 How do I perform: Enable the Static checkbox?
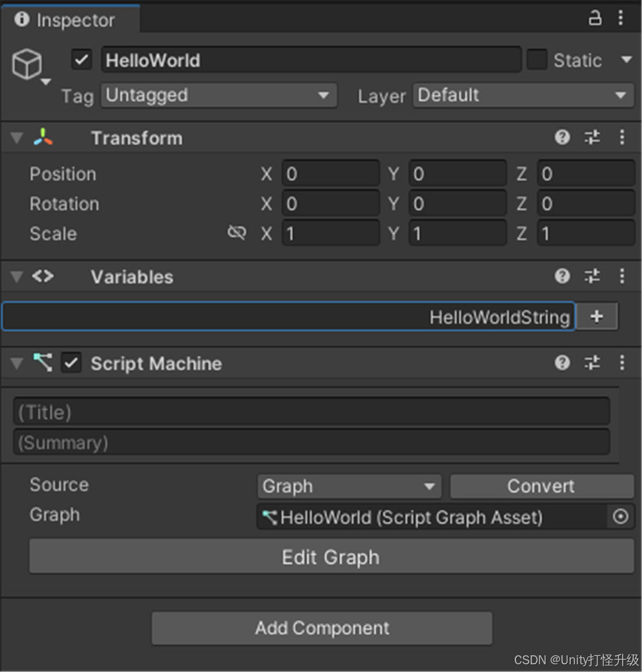537,60
